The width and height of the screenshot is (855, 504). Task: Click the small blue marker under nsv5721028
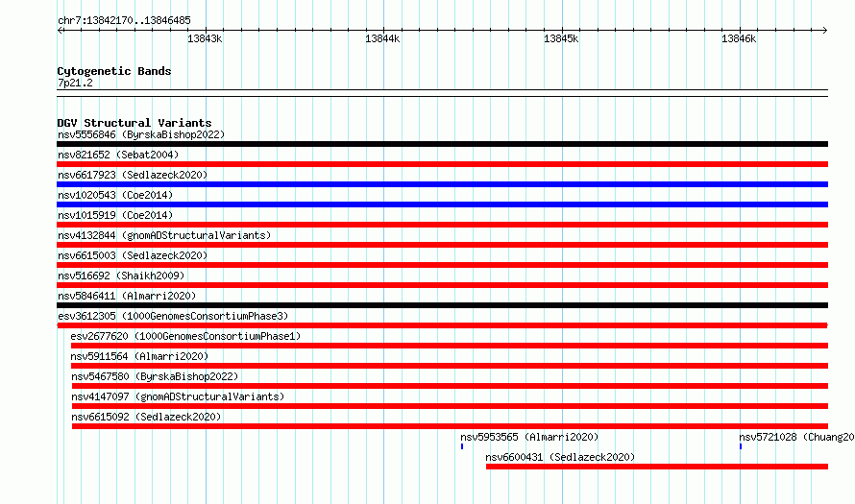point(741,446)
